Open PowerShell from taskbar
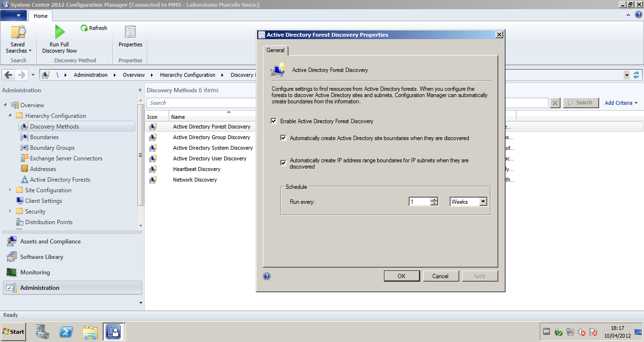This screenshot has width=644, height=342. click(x=66, y=332)
